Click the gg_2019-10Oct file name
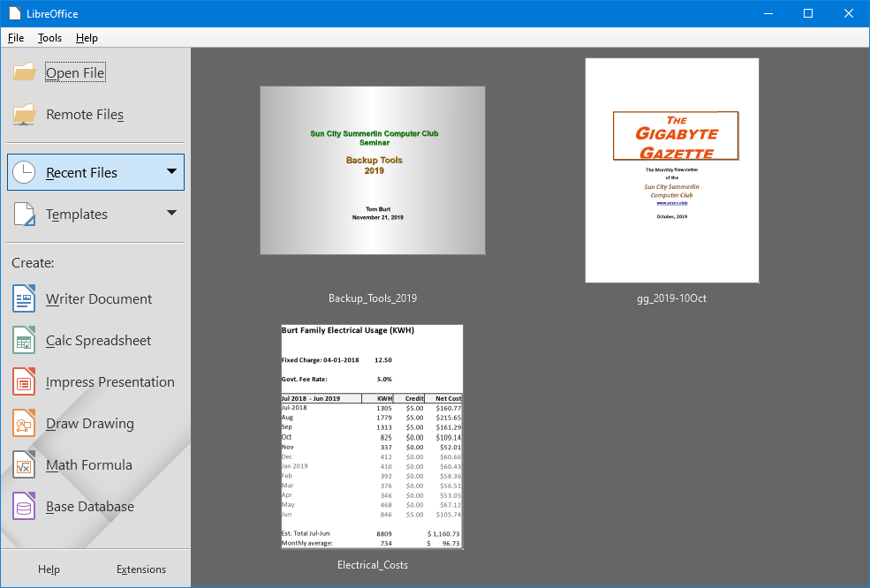This screenshot has width=870, height=588. pyautogui.click(x=672, y=298)
